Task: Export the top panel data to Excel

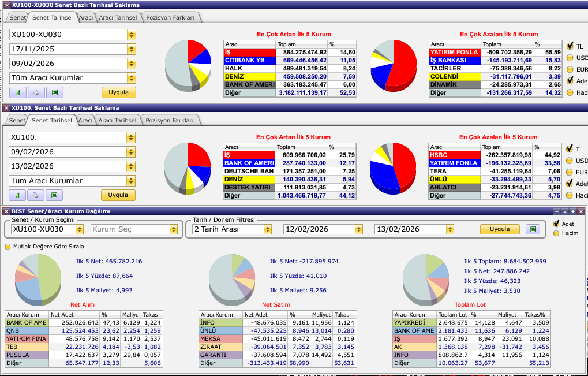Action: coord(54,92)
